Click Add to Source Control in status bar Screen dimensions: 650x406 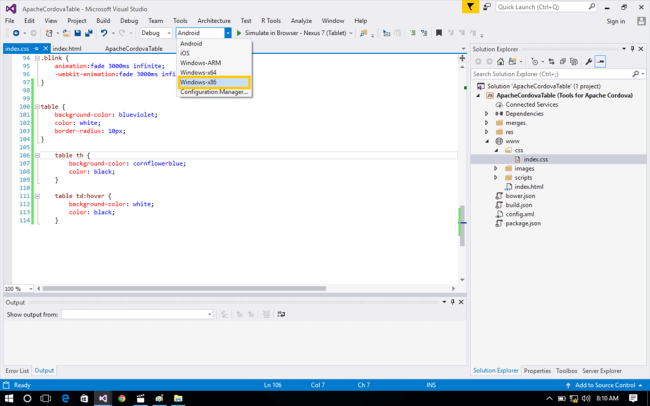pos(603,385)
